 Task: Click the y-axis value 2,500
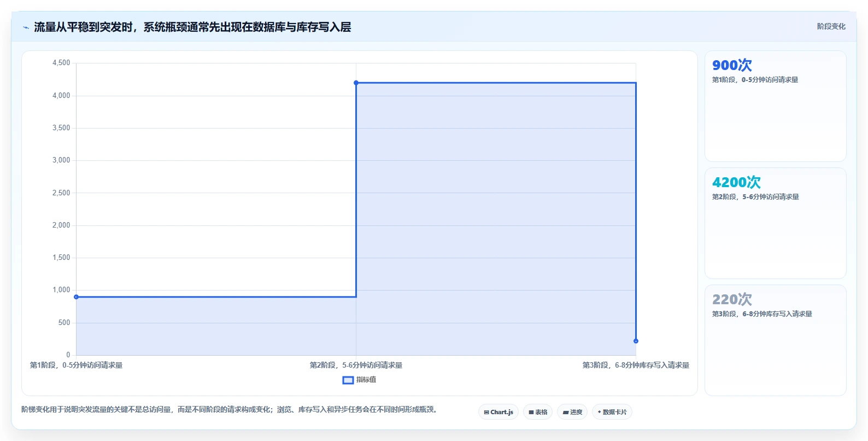click(61, 193)
